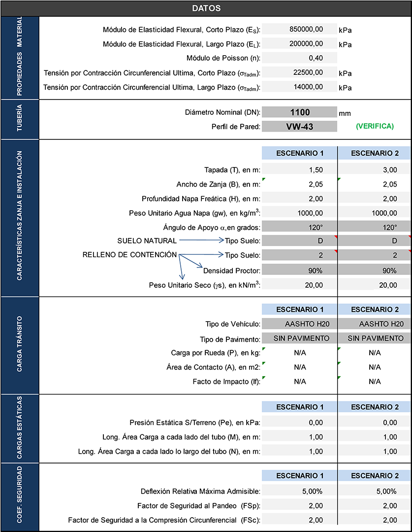Choose the Densidad Proctor cell for Escenario 1
412x532 pixels.
point(299,270)
